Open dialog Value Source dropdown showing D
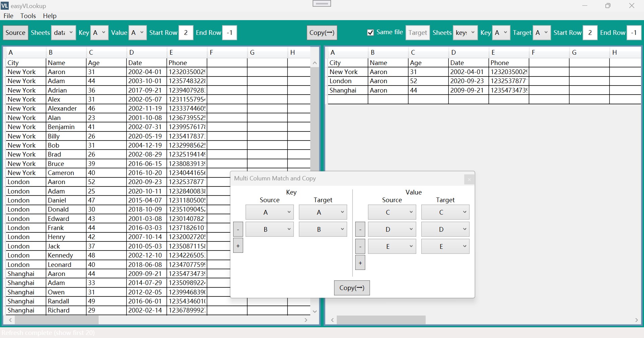This screenshot has width=644, height=338. [392, 229]
